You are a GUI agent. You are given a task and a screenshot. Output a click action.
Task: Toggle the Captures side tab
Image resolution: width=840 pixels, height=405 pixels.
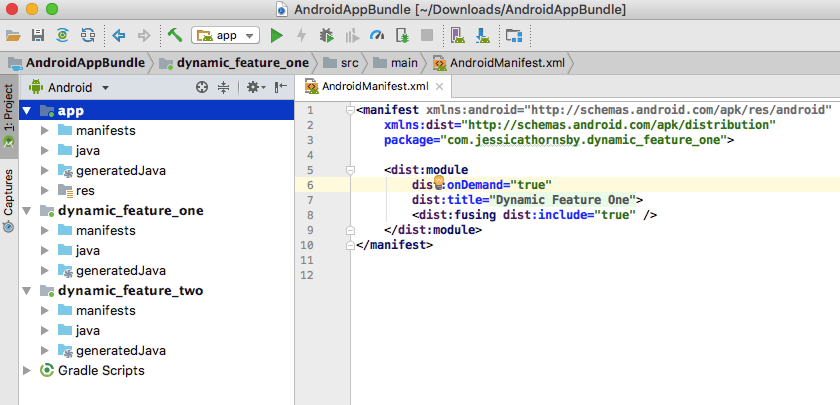(9, 201)
